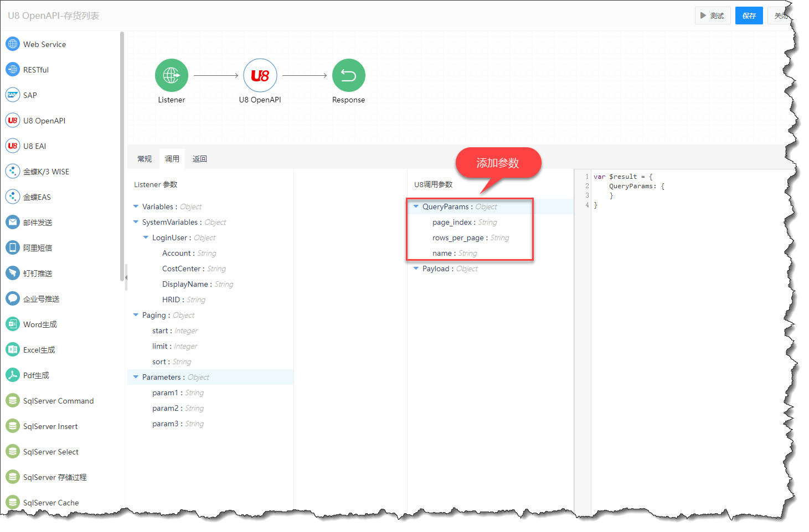Click the U8 OpenAPI node in the flow
Viewport: 809px width, 532px height.
click(x=260, y=75)
